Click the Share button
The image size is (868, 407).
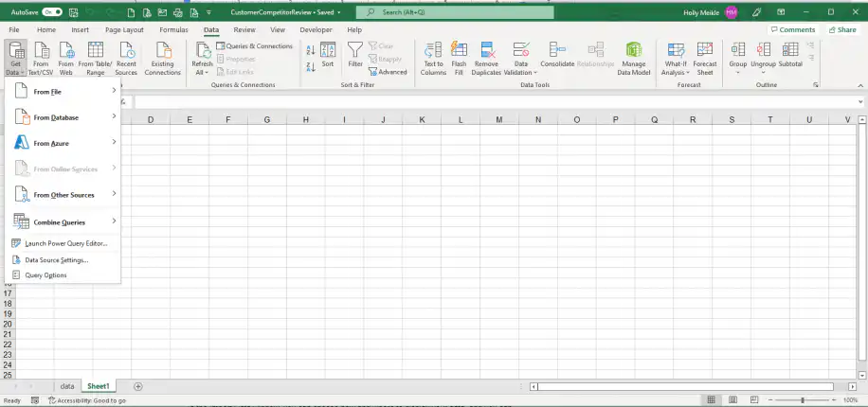(x=842, y=30)
